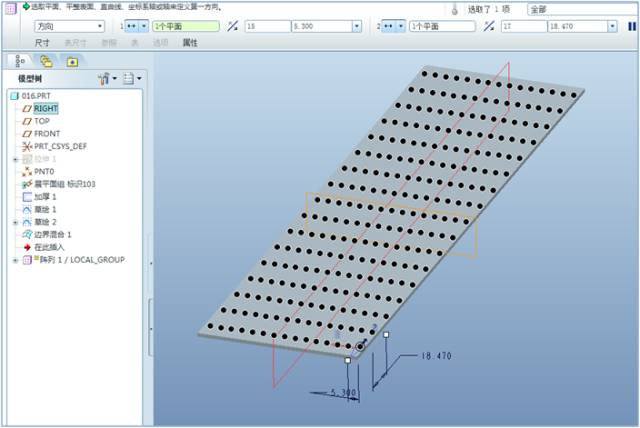The width and height of the screenshot is (640, 428).
Task: Switch to the 尺寸 tab
Action: tap(43, 43)
